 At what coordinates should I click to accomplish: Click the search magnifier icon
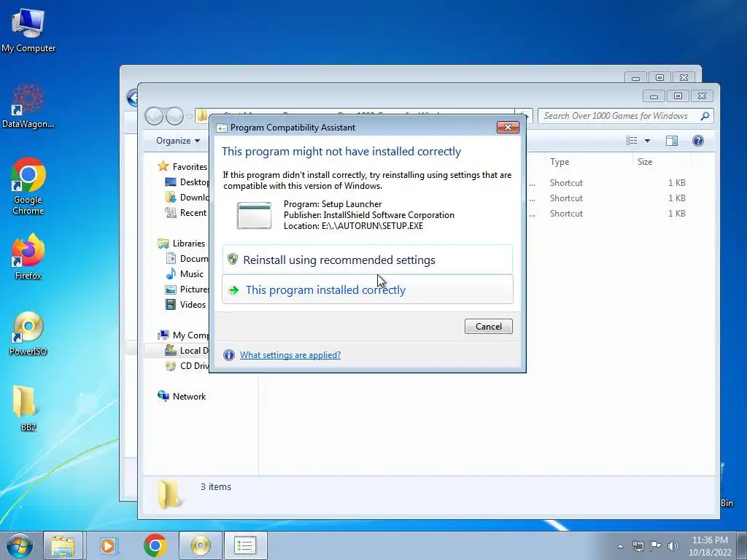pyautogui.click(x=705, y=116)
